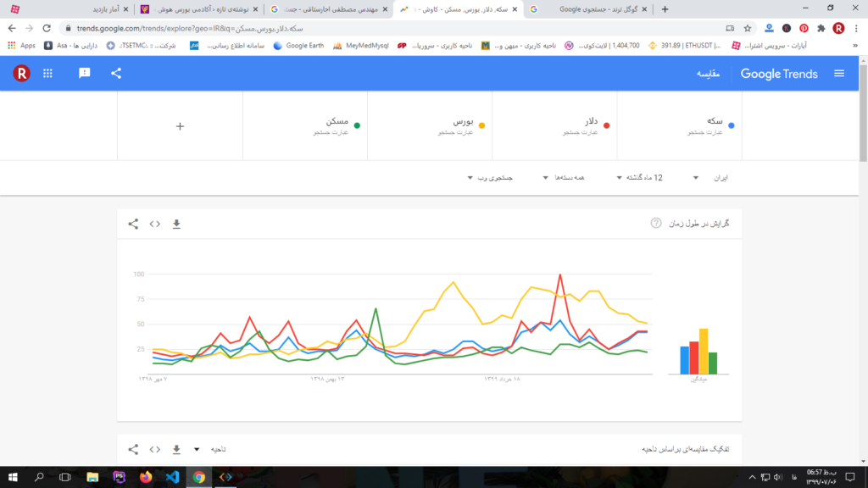Click the share icon in blue header
The width and height of the screenshot is (868, 488).
116,74
